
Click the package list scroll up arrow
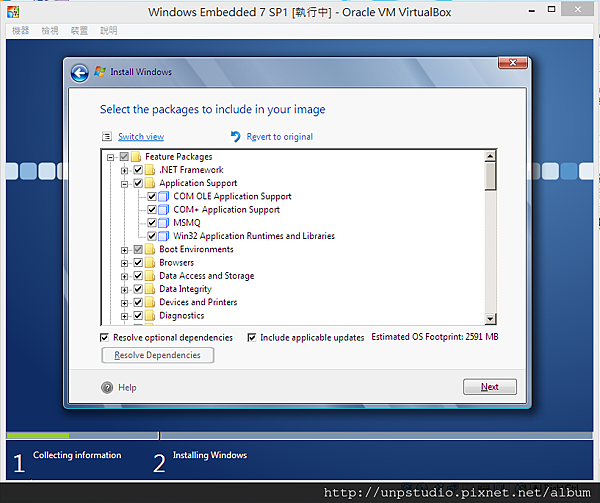tap(490, 156)
